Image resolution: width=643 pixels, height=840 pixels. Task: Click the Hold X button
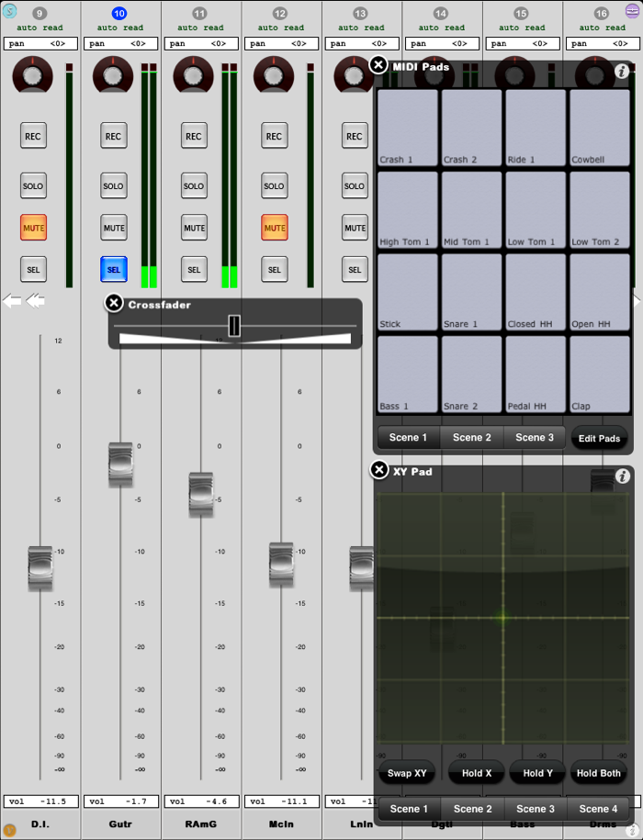point(477,773)
